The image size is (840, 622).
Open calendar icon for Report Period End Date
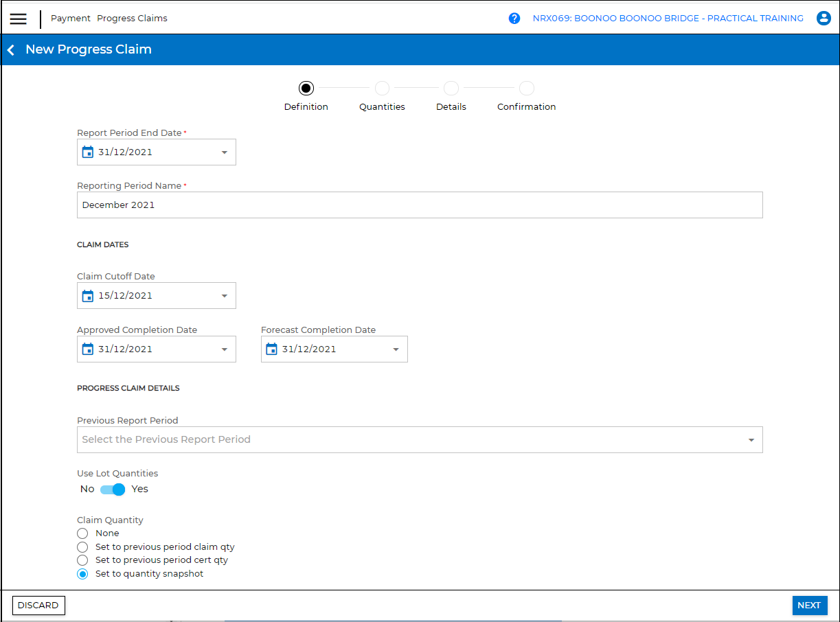(87, 152)
